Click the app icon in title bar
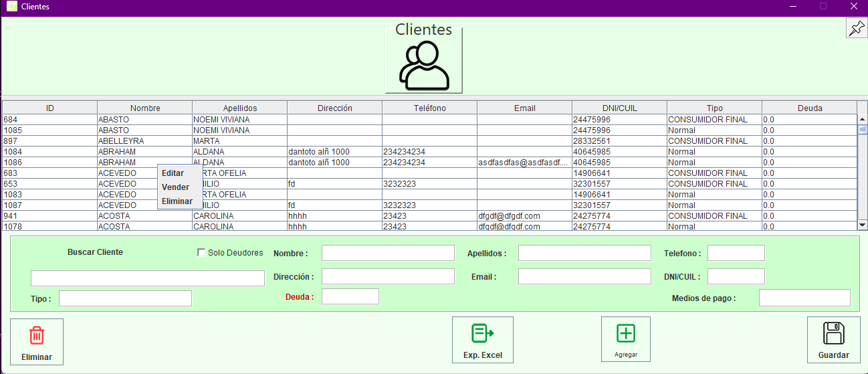The image size is (868, 374). point(11,7)
